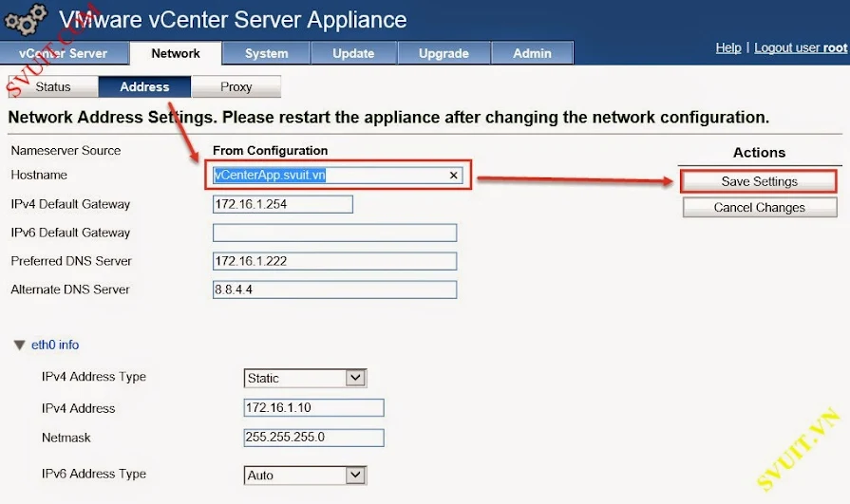Viewport: 850px width, 504px height.
Task: Open the System tab
Action: (x=266, y=54)
